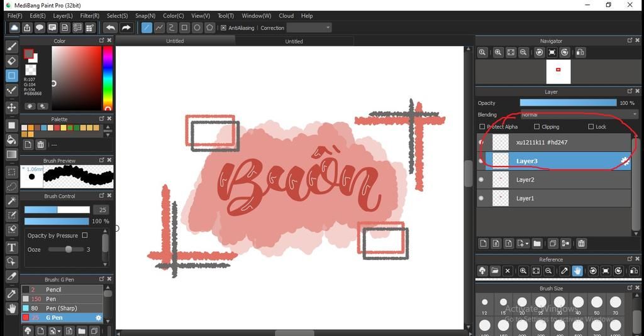Image resolution: width=644 pixels, height=336 pixels.
Task: Delete layer with the trash icon
Action: tap(581, 244)
